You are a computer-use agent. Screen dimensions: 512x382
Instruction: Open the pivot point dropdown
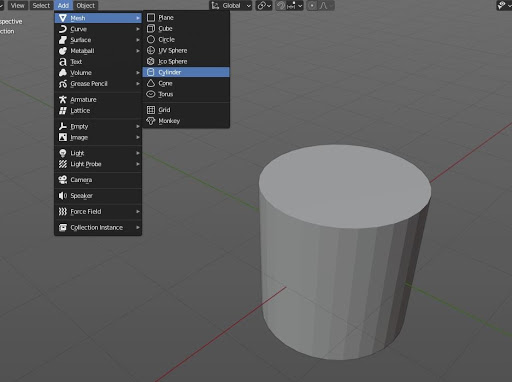tap(264, 6)
